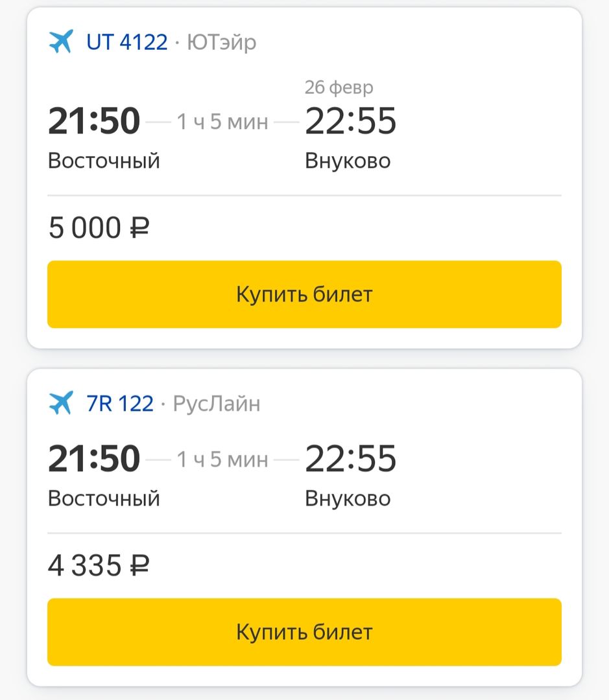Tap the 1 ч 5 мин duration on the РусЛайн card
The height and width of the screenshot is (700, 609).
tap(222, 460)
